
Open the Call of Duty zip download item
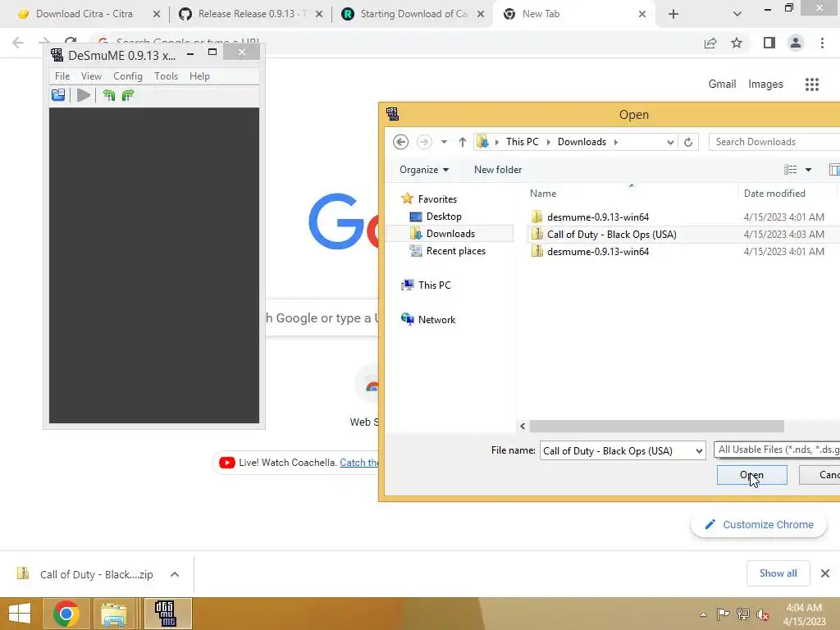point(85,574)
